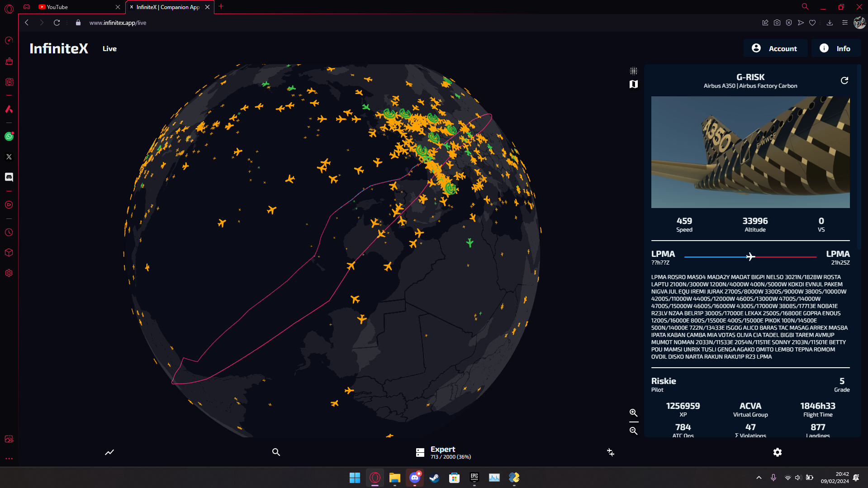The image size is (868, 488).
Task: Open sidebar more options ellipsis
Action: tap(9, 459)
